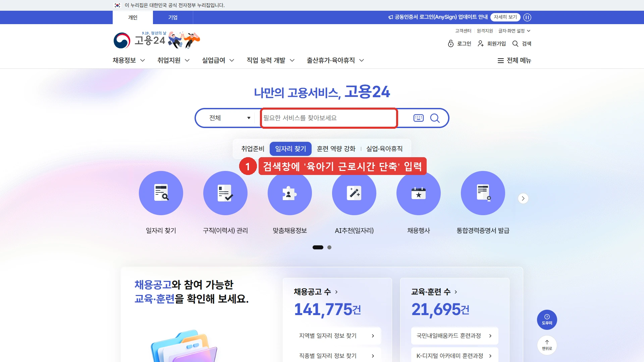
Task: Open the 전체 메뉴 hamburger menu
Action: 514,60
